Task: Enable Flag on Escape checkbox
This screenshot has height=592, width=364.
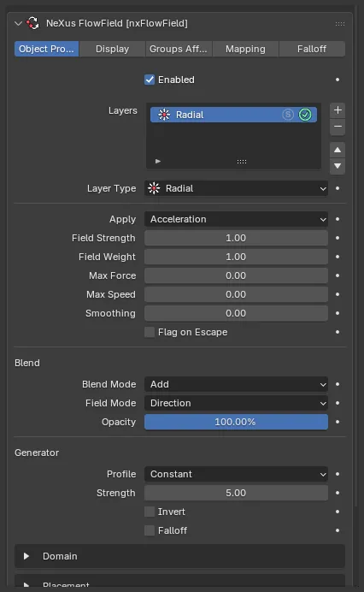Action: (150, 332)
